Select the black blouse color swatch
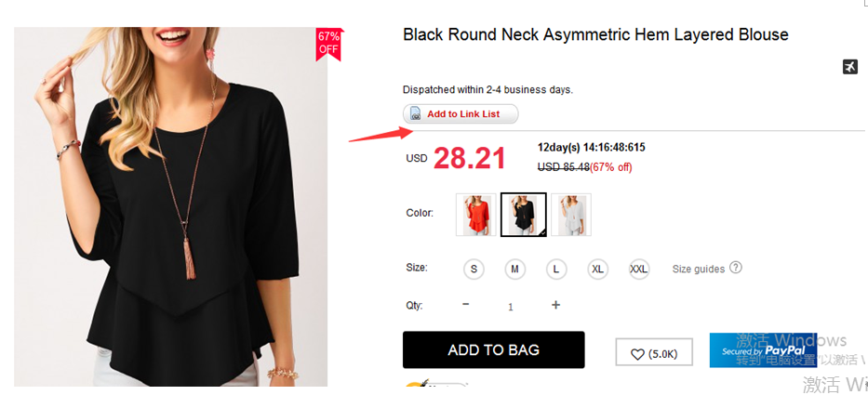The width and height of the screenshot is (868, 395). (523, 215)
